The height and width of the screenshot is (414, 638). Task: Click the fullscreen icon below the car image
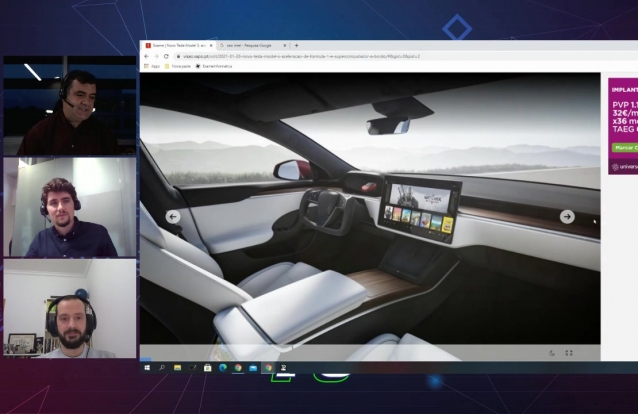569,352
